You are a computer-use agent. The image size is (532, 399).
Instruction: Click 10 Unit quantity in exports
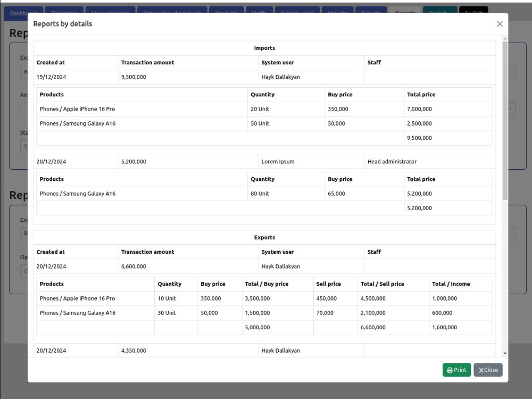tap(167, 298)
